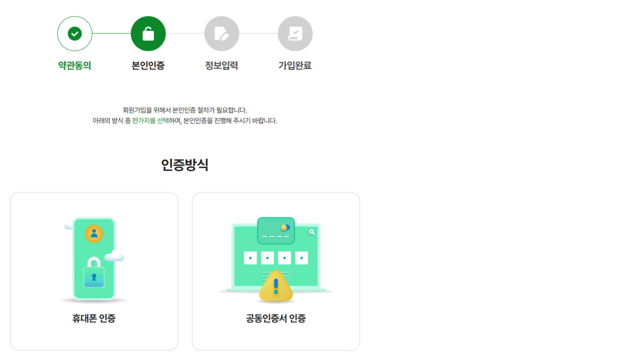Click the pencil-and-document step icon for 정보입력
Viewport: 644px width, 362px height.
coord(222,34)
